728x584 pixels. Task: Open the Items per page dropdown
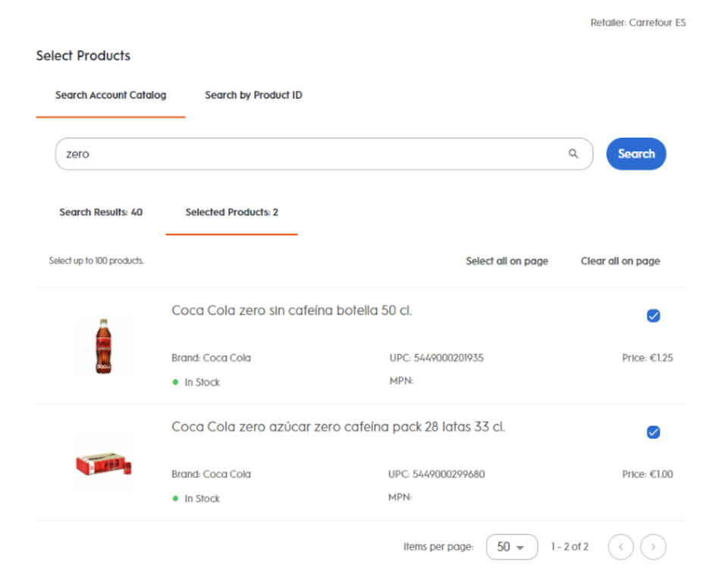coord(511,547)
